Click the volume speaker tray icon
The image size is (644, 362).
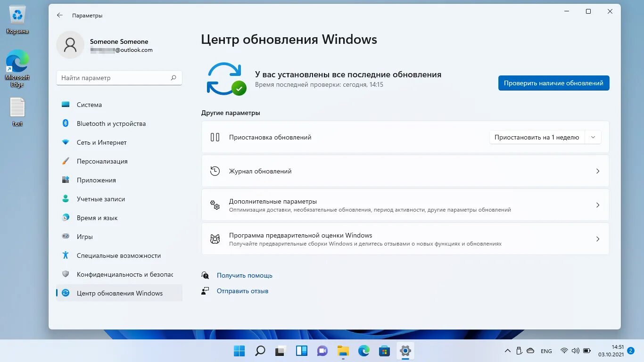[x=575, y=351]
